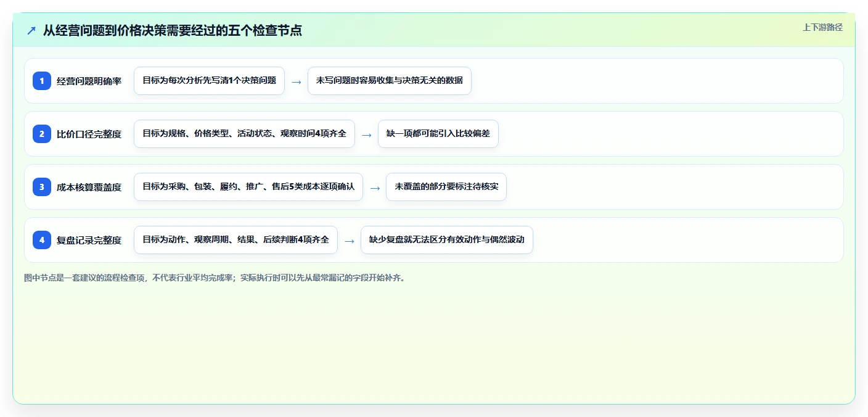Select the 成本核算覆盖度 label

click(89, 187)
